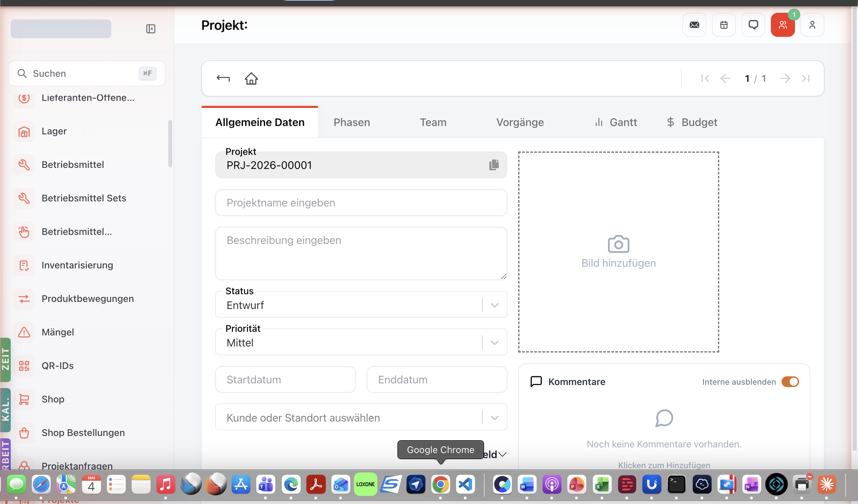Open the chat bubble icon in header
858x504 pixels.
[753, 25]
